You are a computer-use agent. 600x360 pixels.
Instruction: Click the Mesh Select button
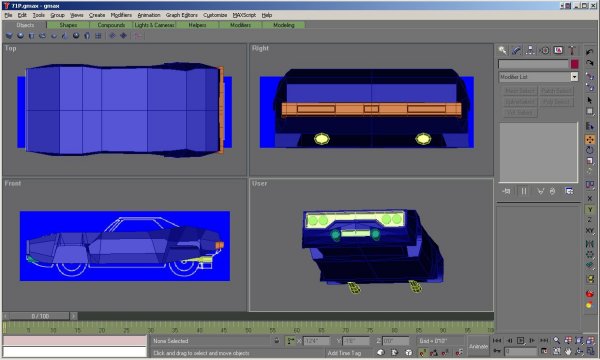pos(519,91)
